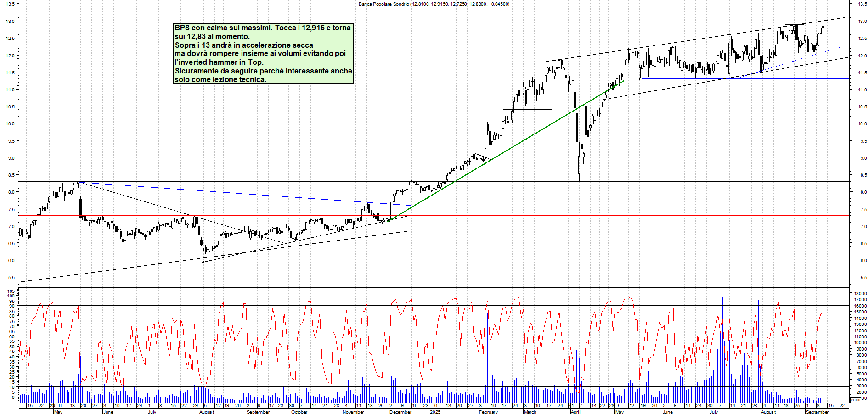Click volume scale value "13000"
The height and width of the screenshot is (414, 868).
coord(860,324)
